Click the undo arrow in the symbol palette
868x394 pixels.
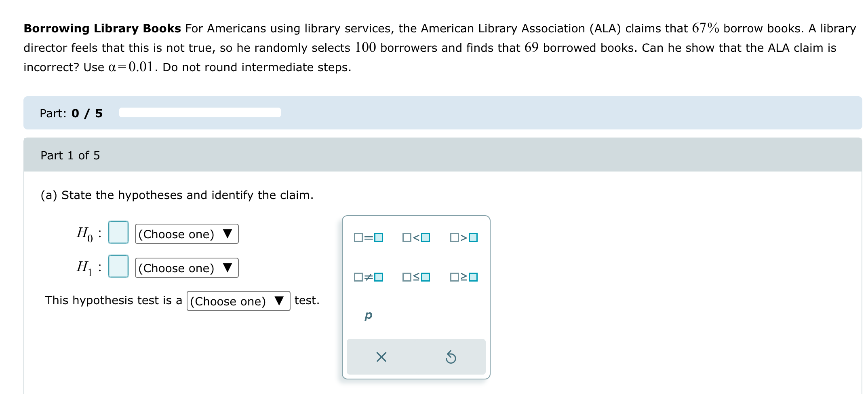coord(451,358)
